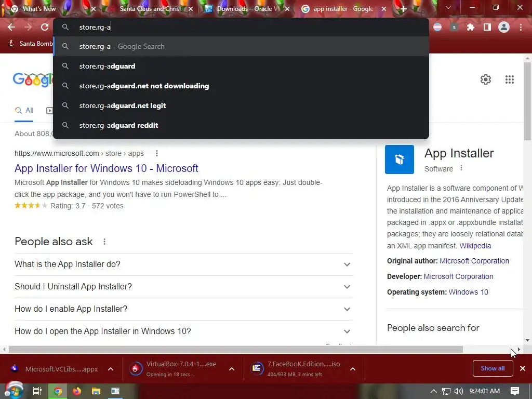Open more options next to Software
Screen dimensions: 532x399
click(x=461, y=168)
